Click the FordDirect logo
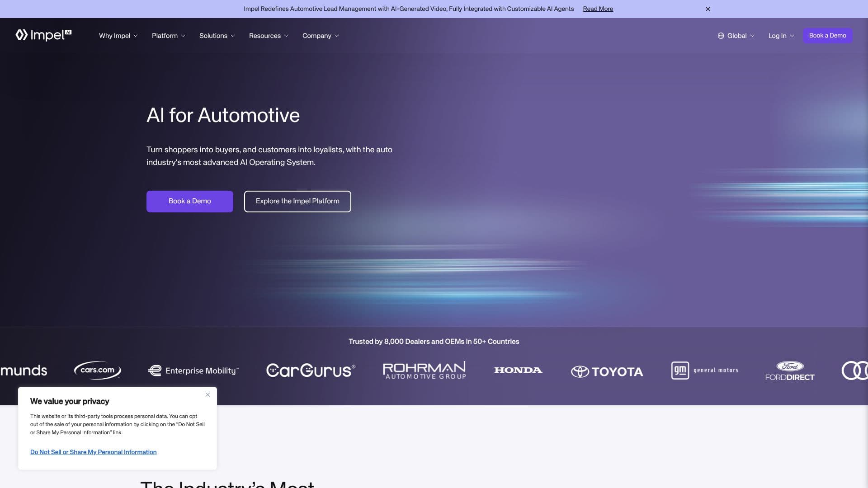This screenshot has height=488, width=868. (x=790, y=371)
